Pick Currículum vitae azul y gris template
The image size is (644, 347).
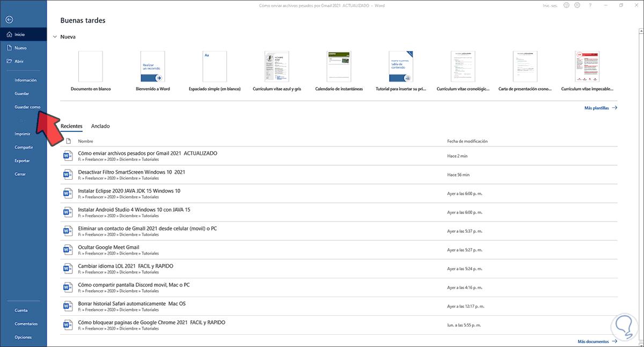(277, 71)
